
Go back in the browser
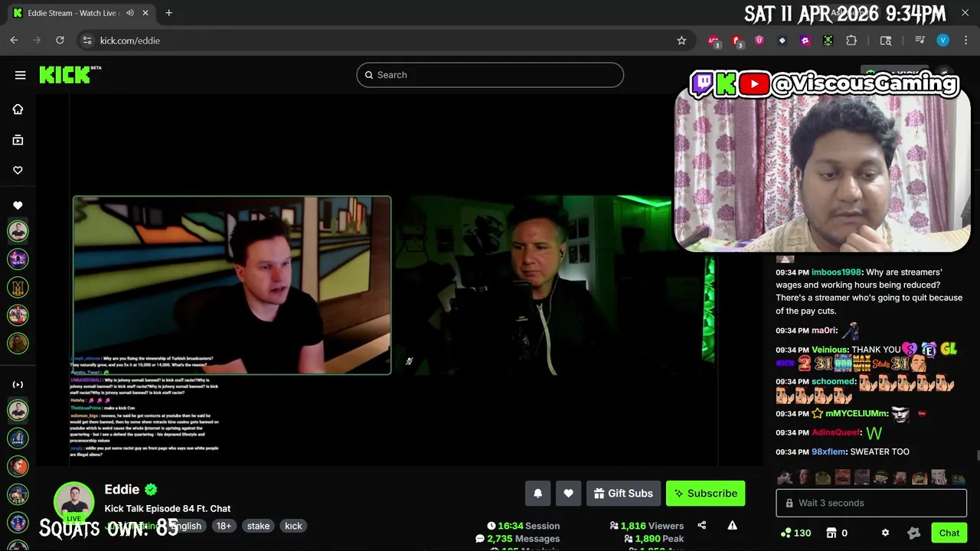click(x=14, y=41)
